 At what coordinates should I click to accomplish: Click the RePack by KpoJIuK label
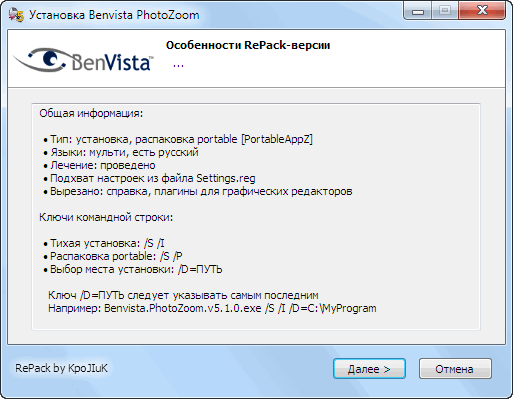[61, 368]
